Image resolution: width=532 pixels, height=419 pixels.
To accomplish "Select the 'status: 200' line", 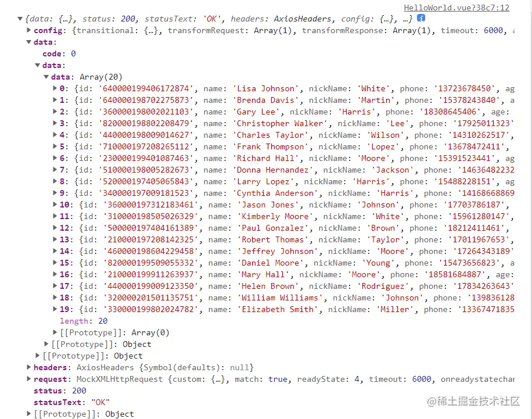I will (60, 391).
